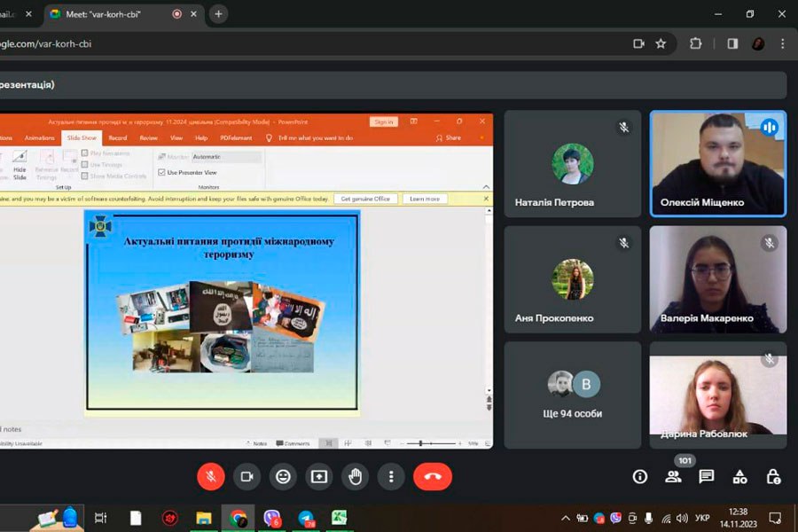
Task: Open meeting details info icon
Action: [639, 476]
